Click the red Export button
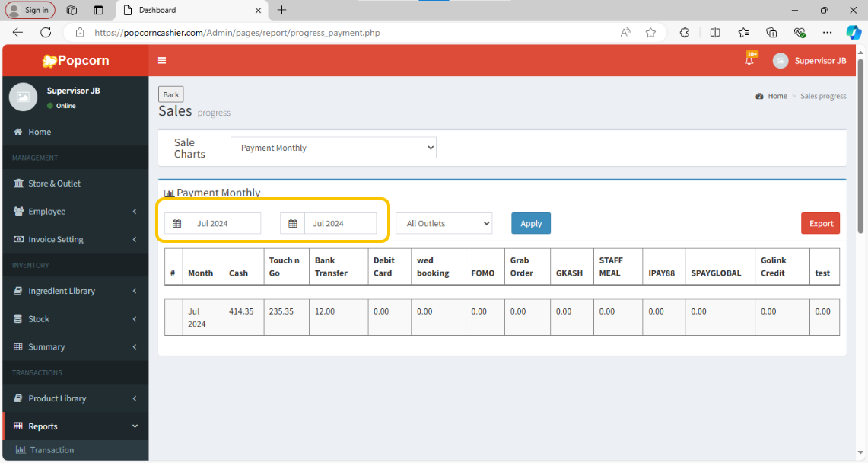This screenshot has height=463, width=868. [x=820, y=223]
